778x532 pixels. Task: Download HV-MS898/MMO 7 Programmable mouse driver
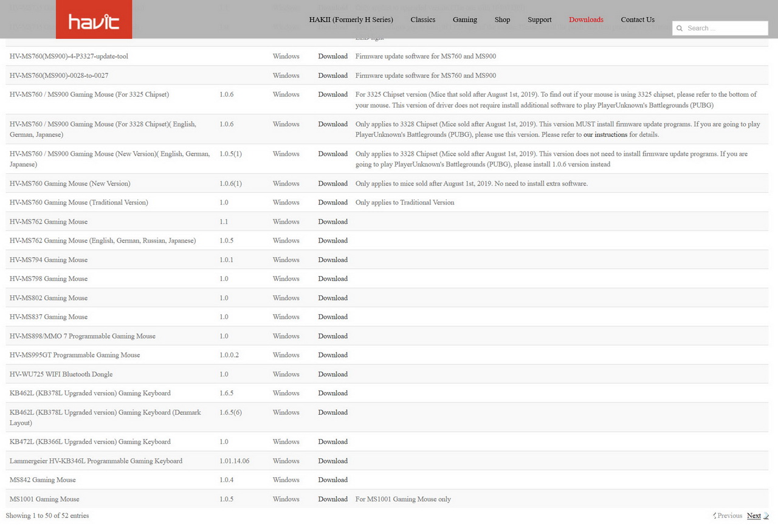[x=332, y=336]
